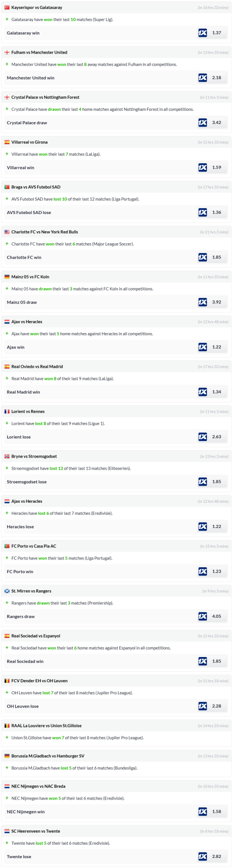Open the Real Sociedad vs Espanyol match
The width and height of the screenshot is (233, 868).
[x=36, y=636]
